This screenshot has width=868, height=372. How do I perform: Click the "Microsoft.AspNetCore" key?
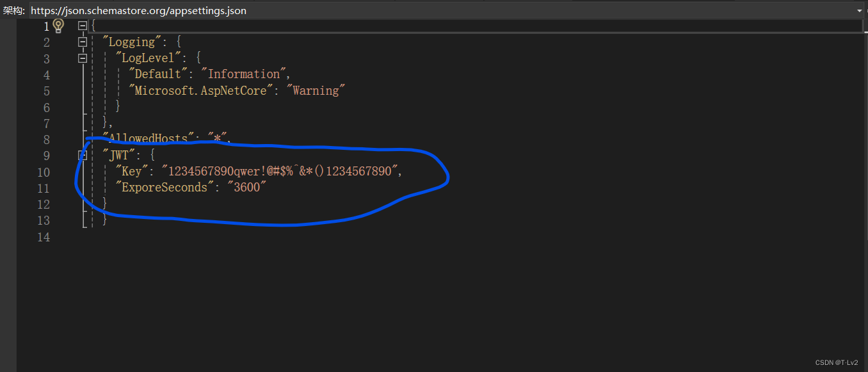coord(201,91)
